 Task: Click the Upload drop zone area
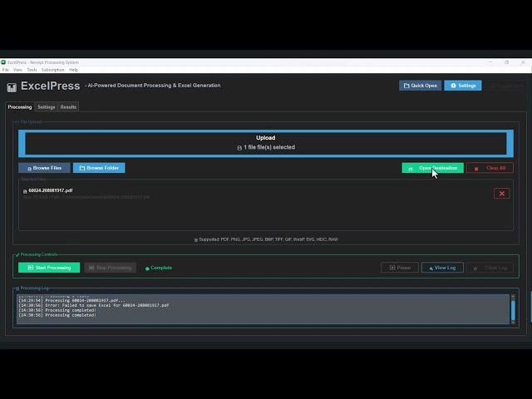tap(266, 143)
